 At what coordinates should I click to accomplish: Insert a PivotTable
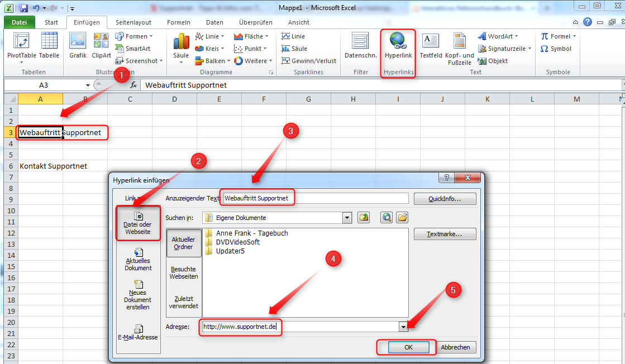pyautogui.click(x=22, y=47)
